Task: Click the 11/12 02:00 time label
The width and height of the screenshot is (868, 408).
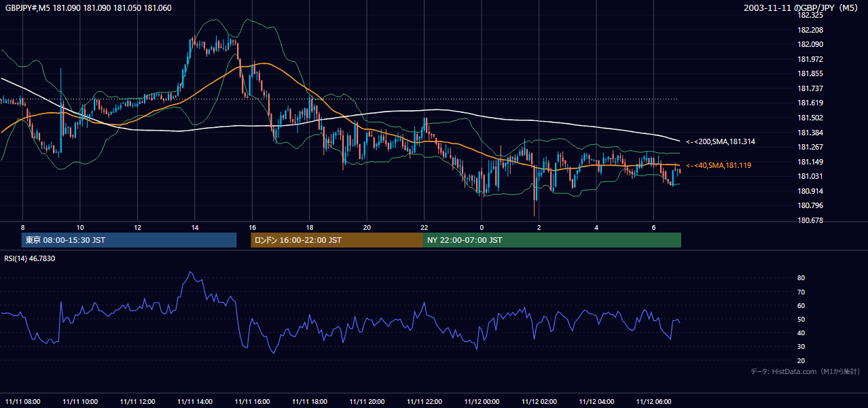Action: [x=539, y=401]
